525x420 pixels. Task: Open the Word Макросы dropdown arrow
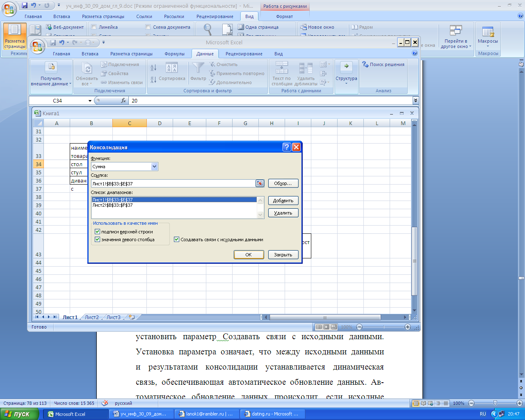tap(488, 46)
